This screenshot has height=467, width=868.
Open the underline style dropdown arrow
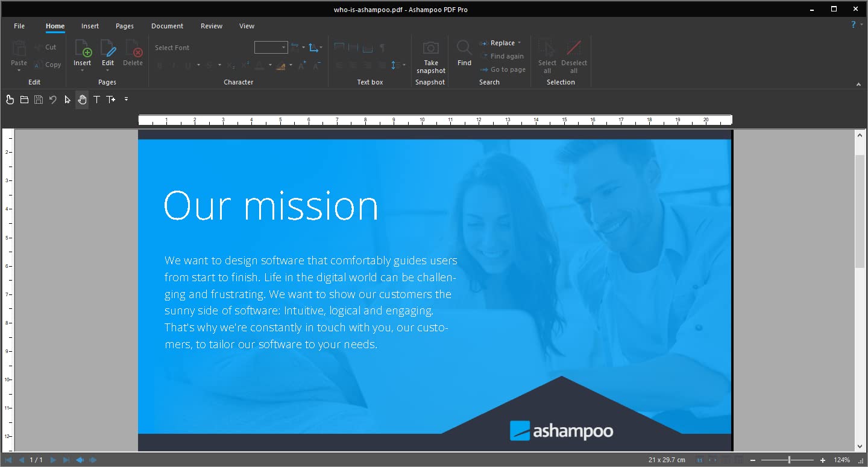(x=198, y=65)
